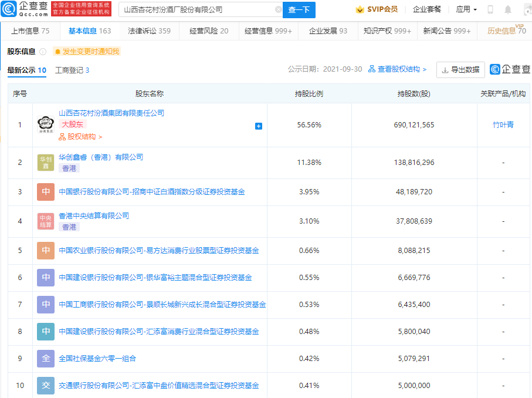Click the 公示日期 2021-09-30 text
This screenshot has height=398, width=532.
[x=325, y=69]
